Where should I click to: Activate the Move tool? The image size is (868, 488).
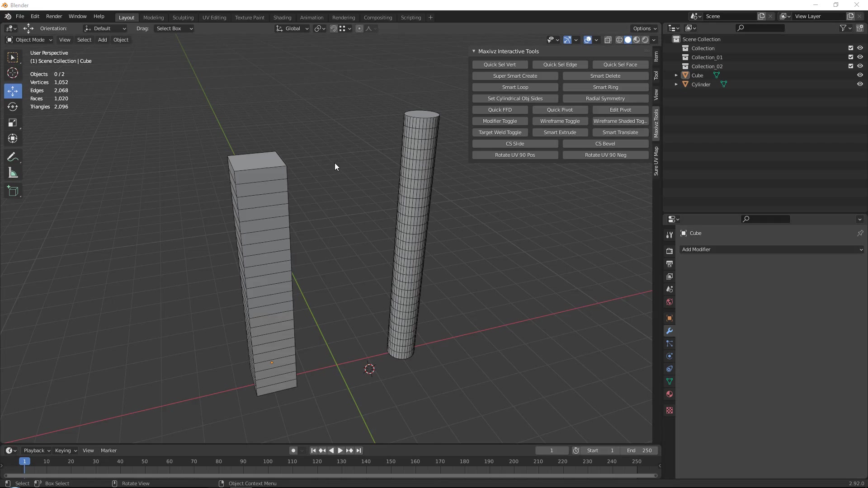click(13, 91)
